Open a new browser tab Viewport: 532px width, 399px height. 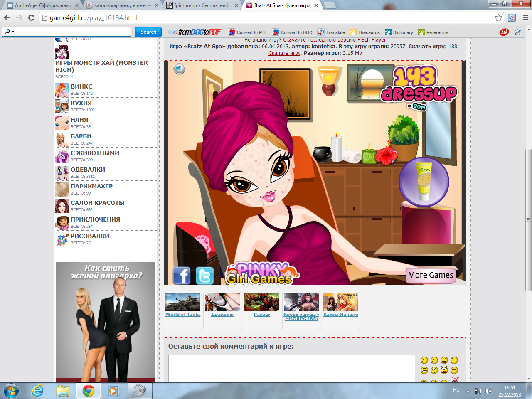pyautogui.click(x=330, y=5)
